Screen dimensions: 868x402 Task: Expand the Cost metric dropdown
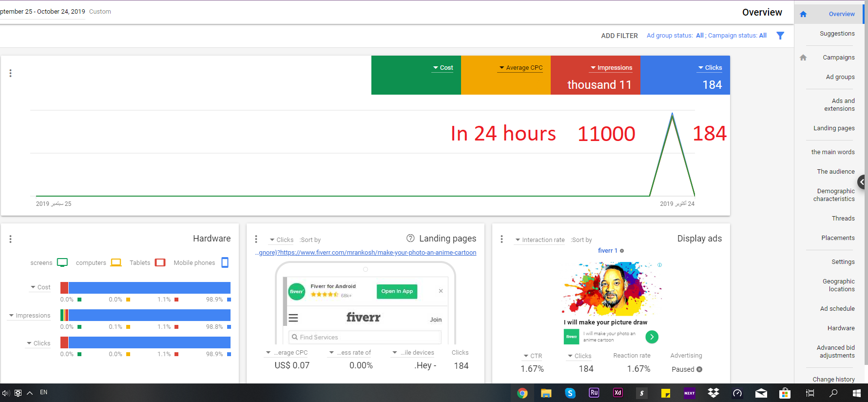tap(443, 68)
